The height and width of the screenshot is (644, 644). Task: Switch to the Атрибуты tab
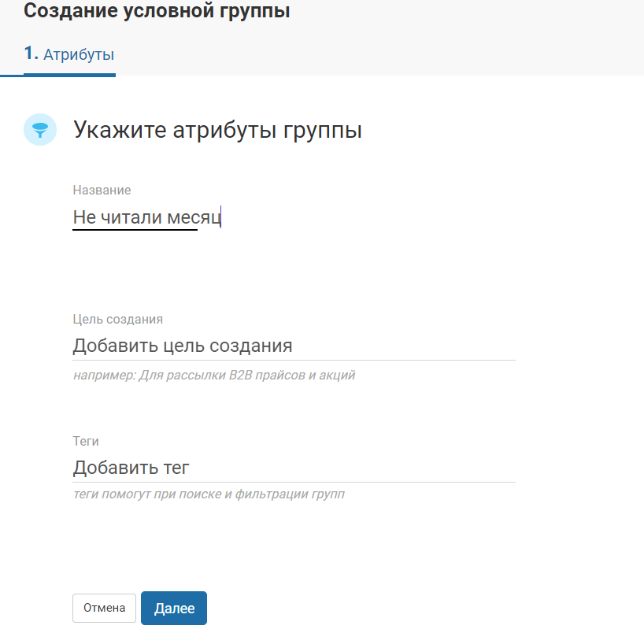coord(78,55)
